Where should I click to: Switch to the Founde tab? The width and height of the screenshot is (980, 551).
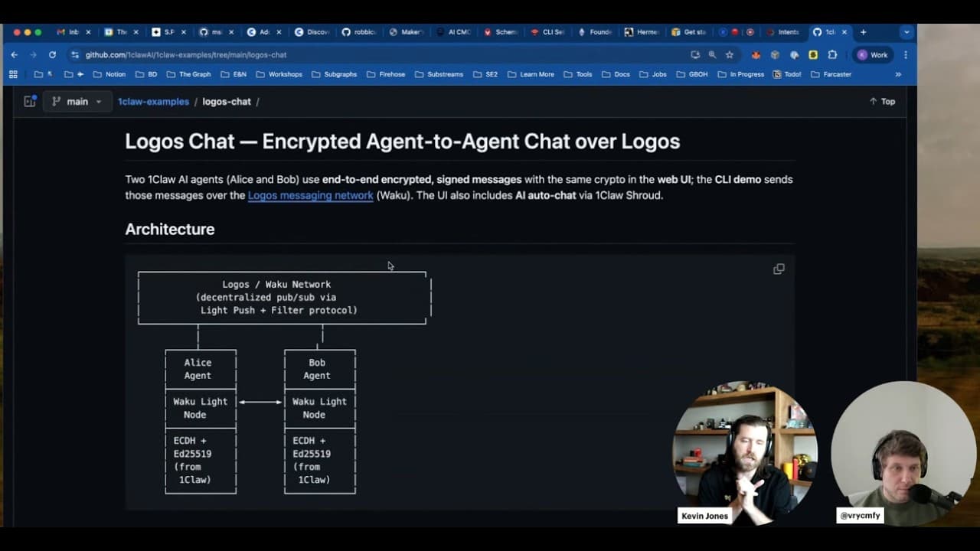596,32
